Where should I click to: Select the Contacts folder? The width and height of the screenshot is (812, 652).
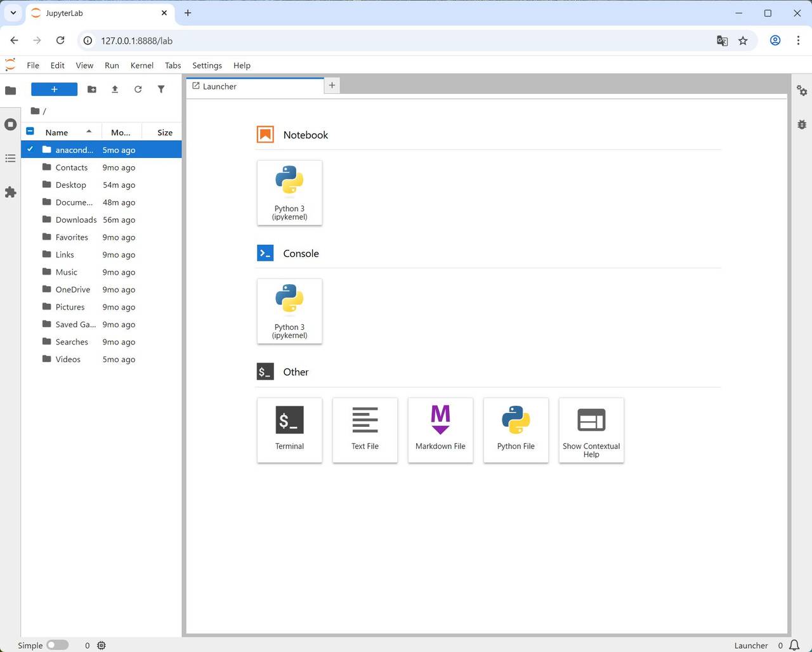coord(101,167)
